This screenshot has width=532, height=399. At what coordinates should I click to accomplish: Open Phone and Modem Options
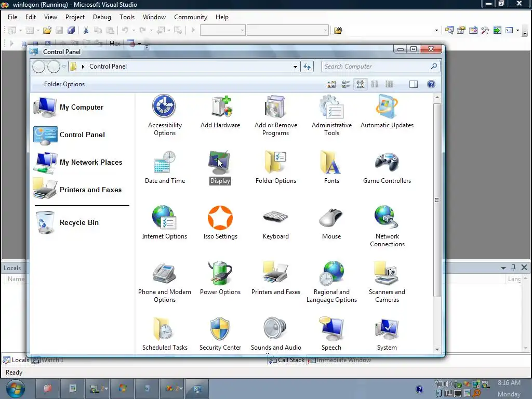click(x=165, y=282)
